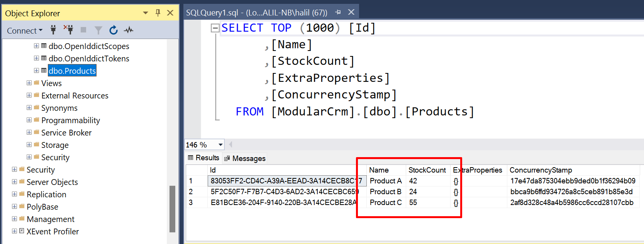The height and width of the screenshot is (244, 644).
Task: Select the Replication folder
Action: [x=46, y=195]
